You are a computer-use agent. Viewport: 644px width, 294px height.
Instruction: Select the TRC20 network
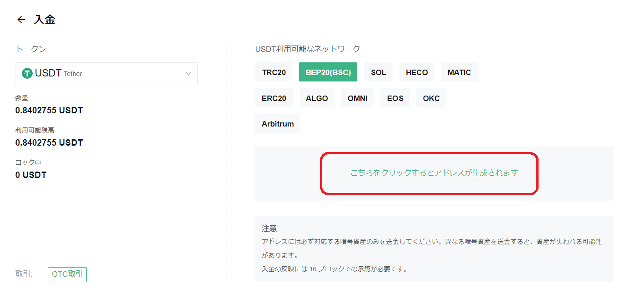pos(274,72)
